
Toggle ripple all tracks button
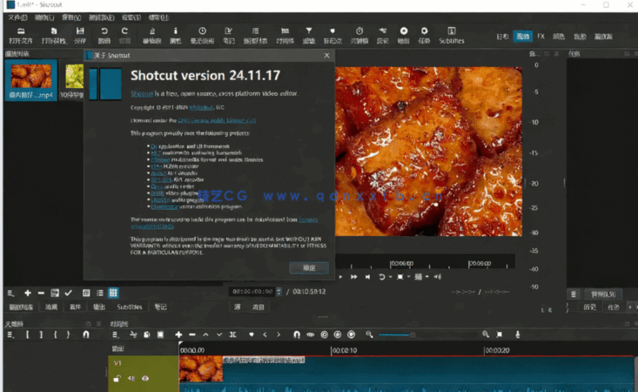337,335
